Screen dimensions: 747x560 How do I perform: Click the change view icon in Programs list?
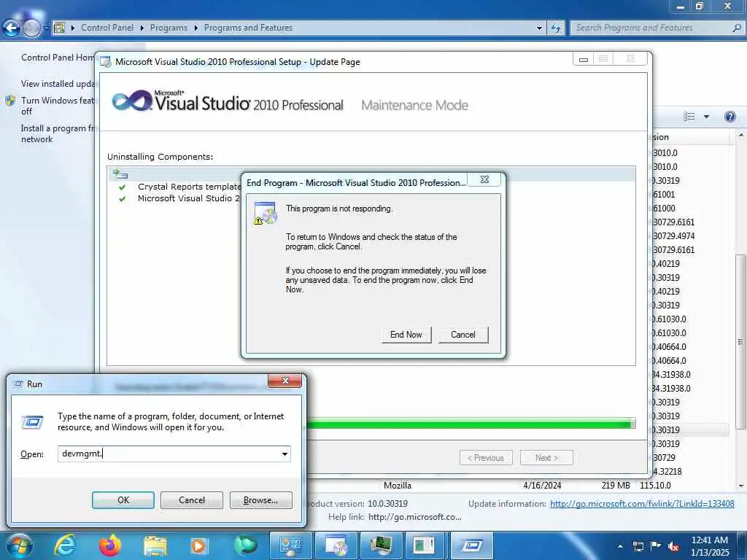coord(689,117)
